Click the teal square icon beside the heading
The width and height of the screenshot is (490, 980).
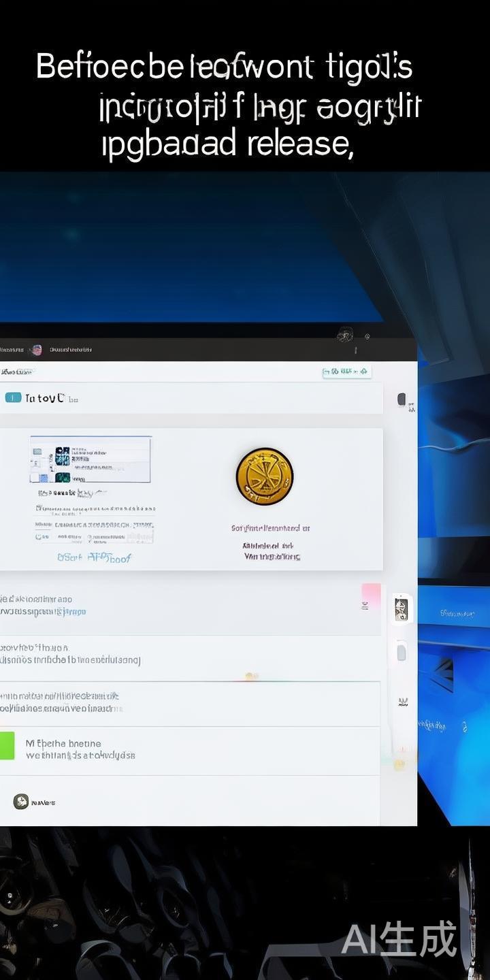pyautogui.click(x=13, y=397)
